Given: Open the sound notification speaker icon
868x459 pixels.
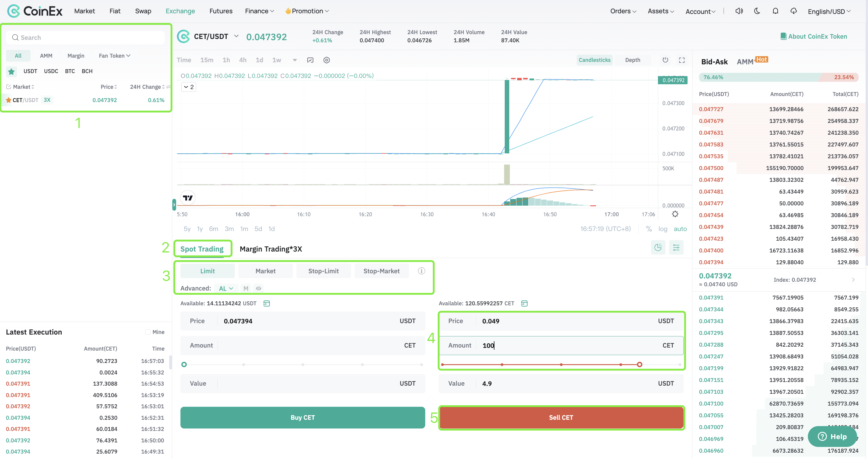Looking at the screenshot, I should 739,11.
